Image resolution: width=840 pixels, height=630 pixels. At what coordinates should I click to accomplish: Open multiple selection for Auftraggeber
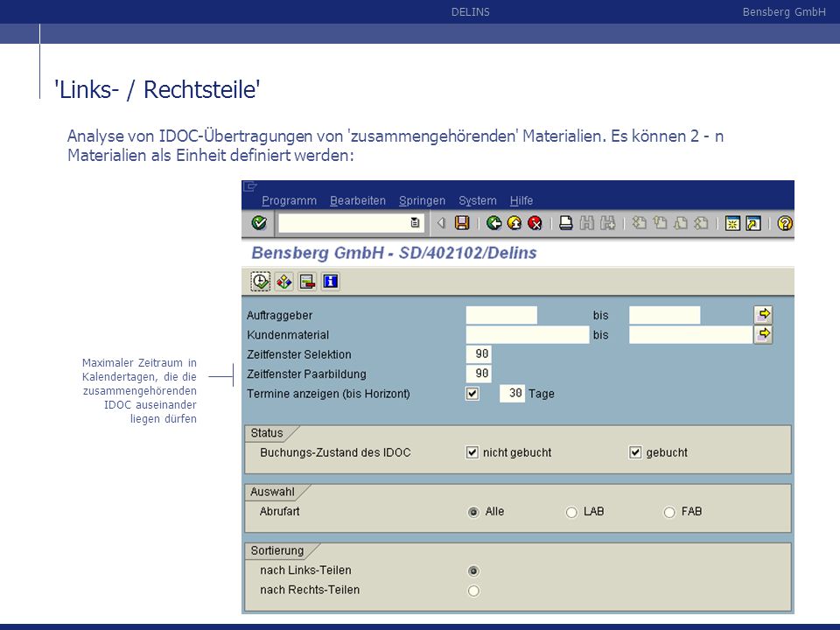click(x=763, y=314)
